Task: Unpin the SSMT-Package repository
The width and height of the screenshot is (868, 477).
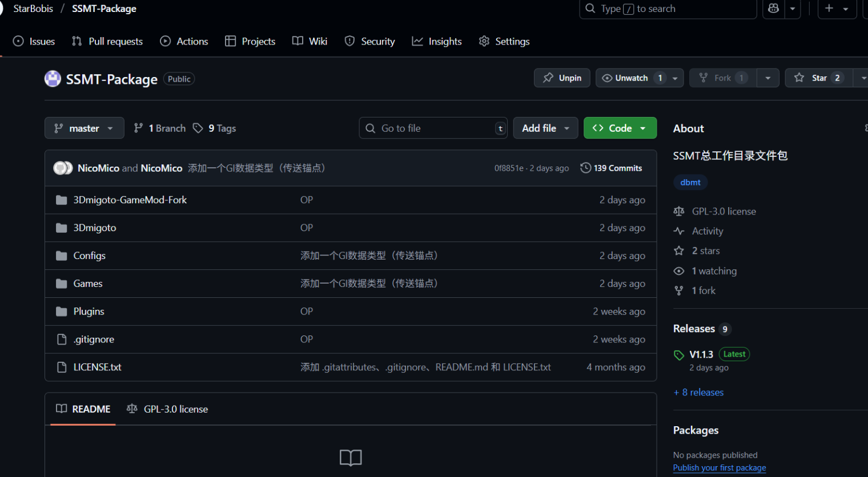Action: (562, 78)
